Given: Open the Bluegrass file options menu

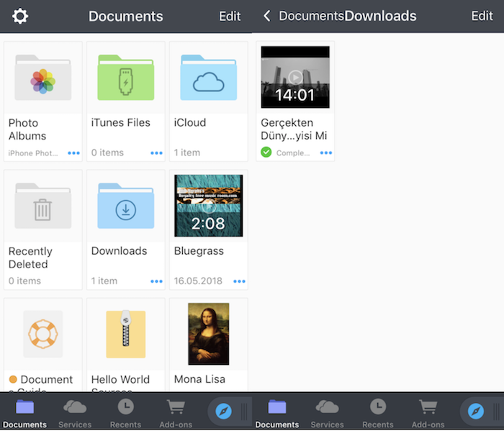Looking at the screenshot, I should point(239,281).
